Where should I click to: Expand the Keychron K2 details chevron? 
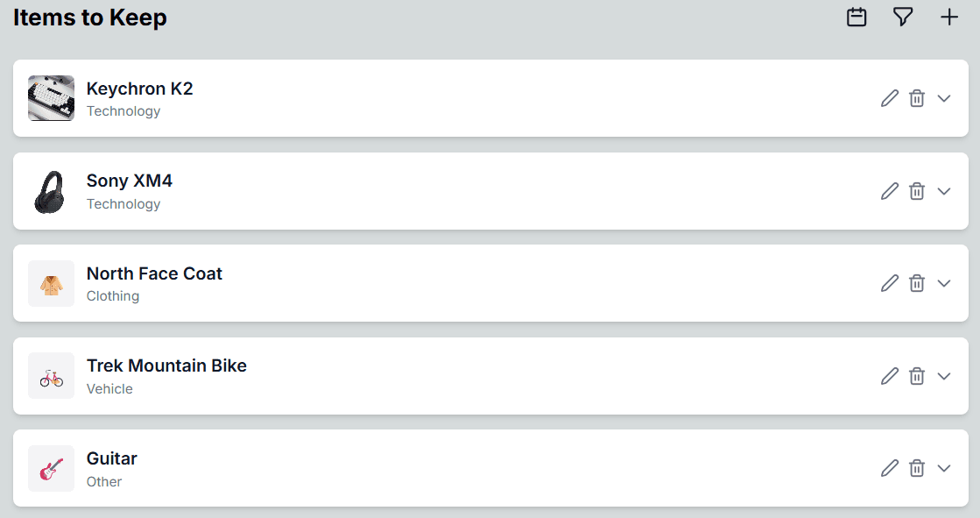pos(944,98)
